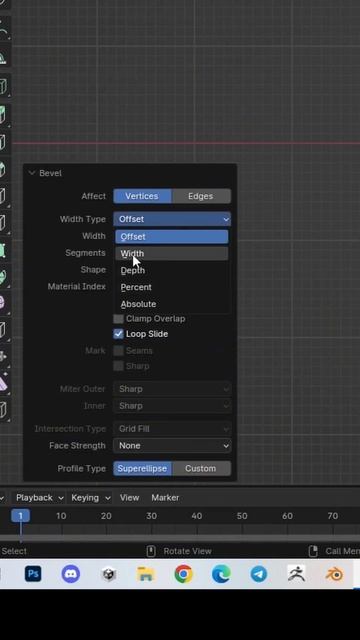Viewport: 360px width, 640px height.
Task: Collapse the Bevel operator panel
Action: (x=32, y=173)
